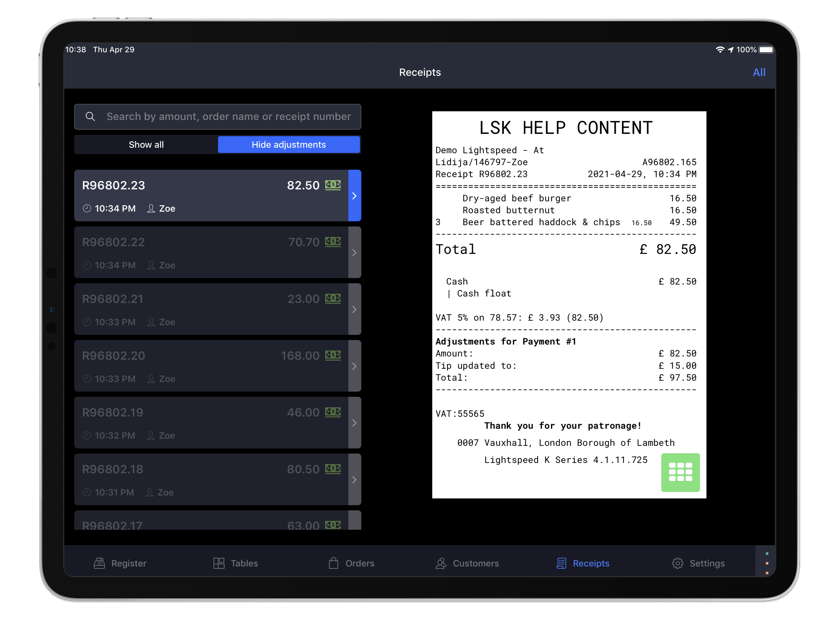Click cash icon on receipt R96802.21
Screen dimensions: 840x621
[333, 299]
